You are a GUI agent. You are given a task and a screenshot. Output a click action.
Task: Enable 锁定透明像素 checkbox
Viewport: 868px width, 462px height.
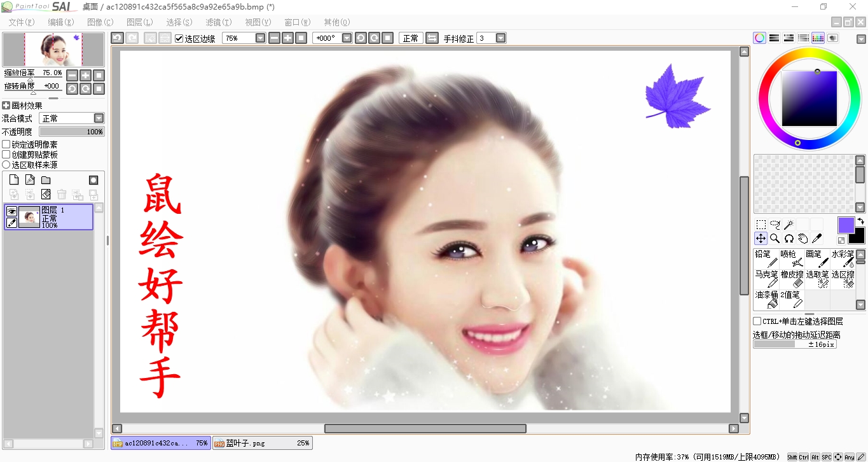coord(6,144)
